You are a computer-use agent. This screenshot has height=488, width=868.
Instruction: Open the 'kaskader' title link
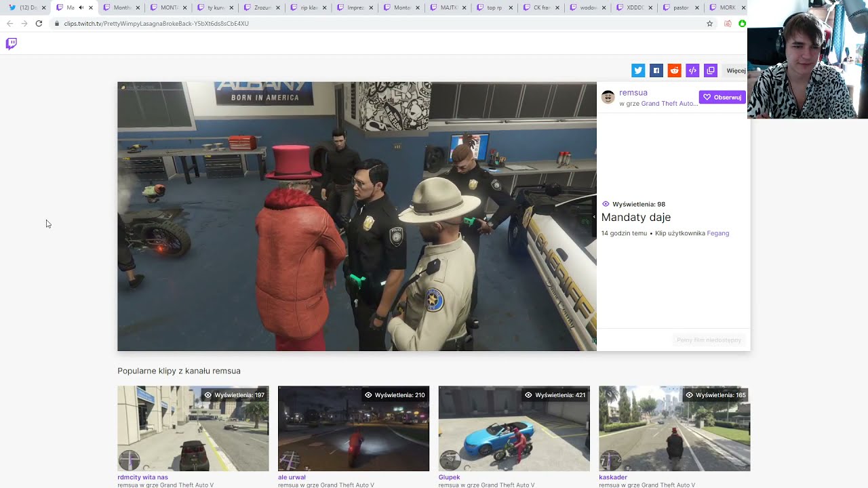coord(613,477)
